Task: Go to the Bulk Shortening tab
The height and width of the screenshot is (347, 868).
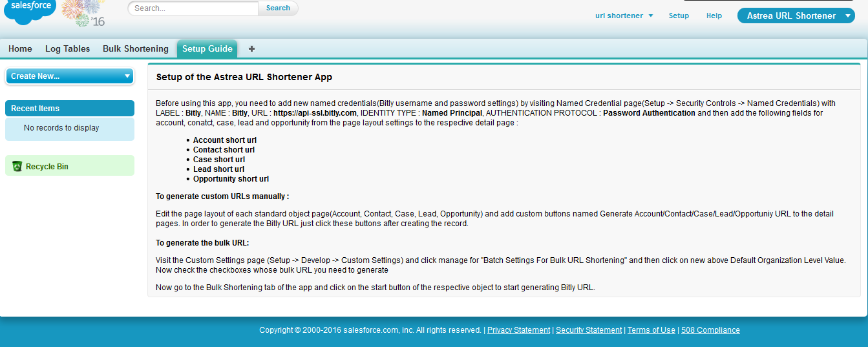Action: pos(135,49)
